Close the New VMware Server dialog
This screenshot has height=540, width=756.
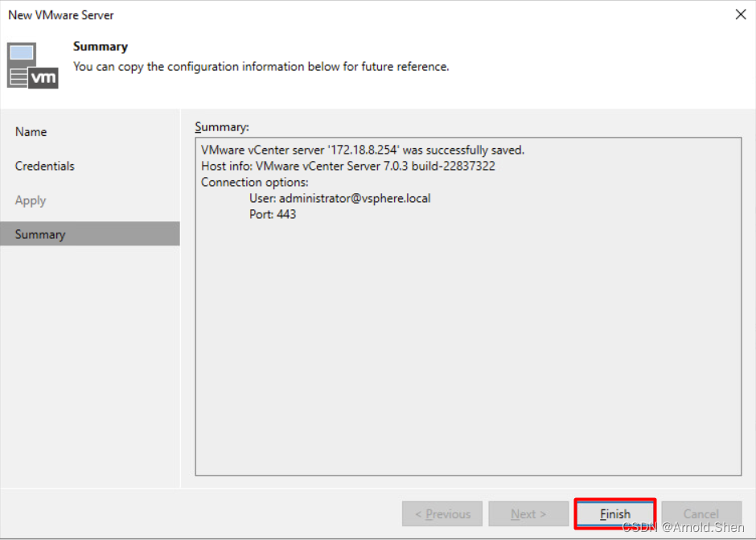click(741, 14)
